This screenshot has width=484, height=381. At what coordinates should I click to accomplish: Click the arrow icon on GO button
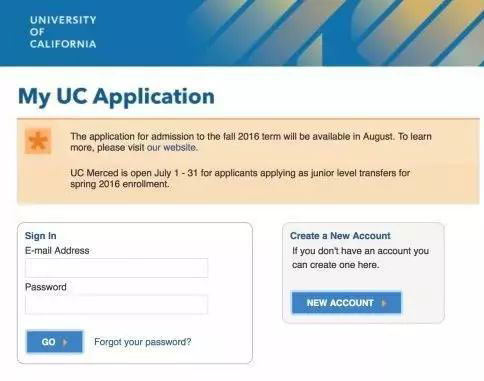tap(65, 342)
